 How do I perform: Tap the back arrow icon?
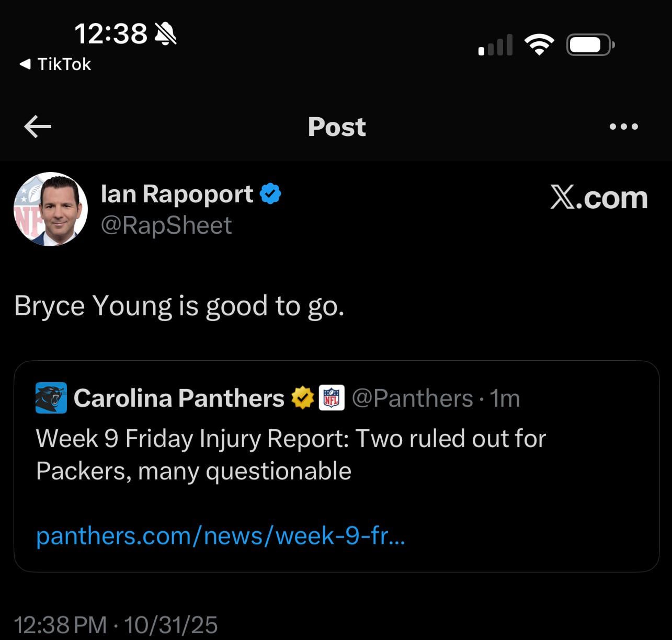[38, 127]
